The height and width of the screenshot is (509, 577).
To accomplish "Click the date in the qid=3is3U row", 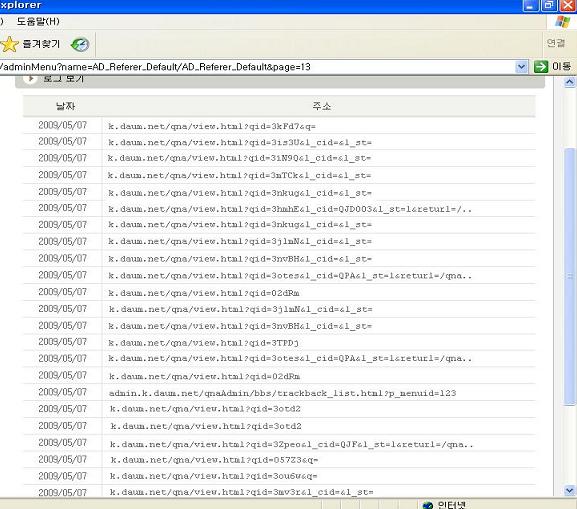I will pyautogui.click(x=62, y=141).
